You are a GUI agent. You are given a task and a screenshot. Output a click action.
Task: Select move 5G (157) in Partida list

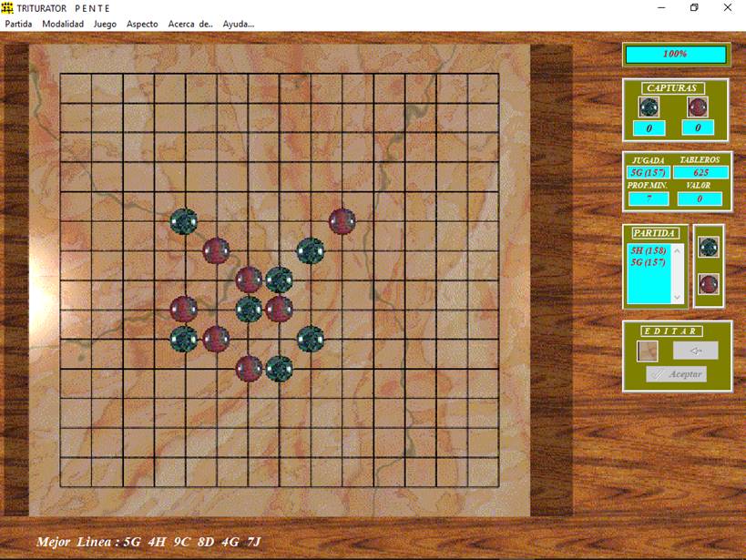(x=648, y=261)
